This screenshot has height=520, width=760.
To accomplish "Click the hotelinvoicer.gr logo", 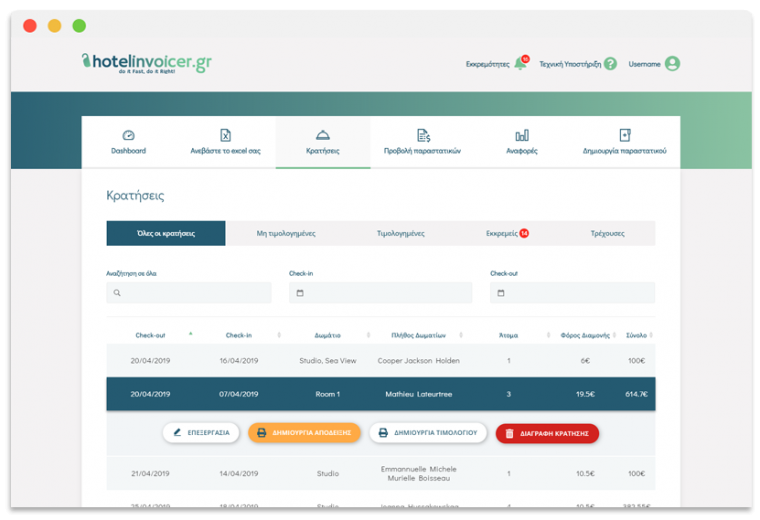I will 146,62.
